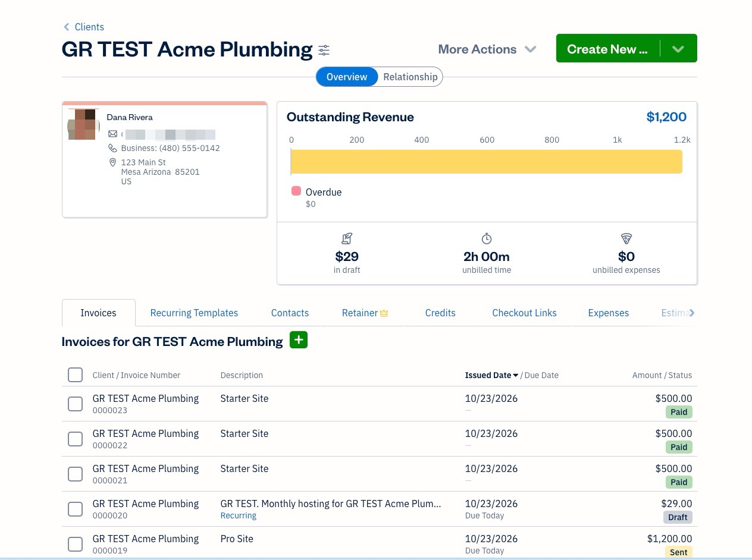Open the Expenses tab

pyautogui.click(x=608, y=313)
